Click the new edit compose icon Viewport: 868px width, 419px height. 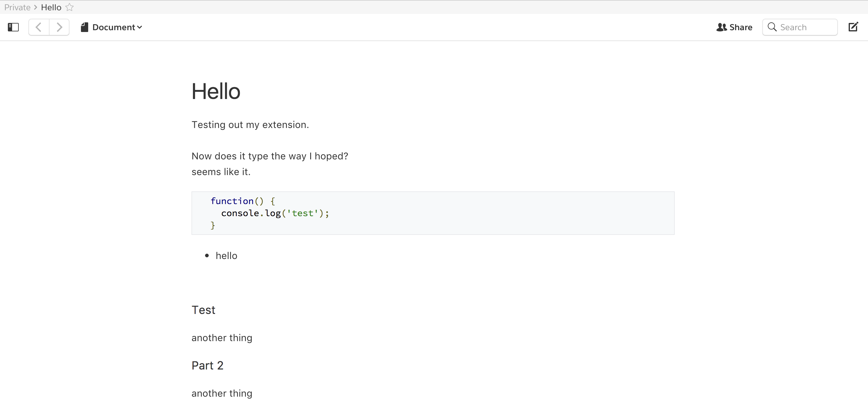(854, 27)
